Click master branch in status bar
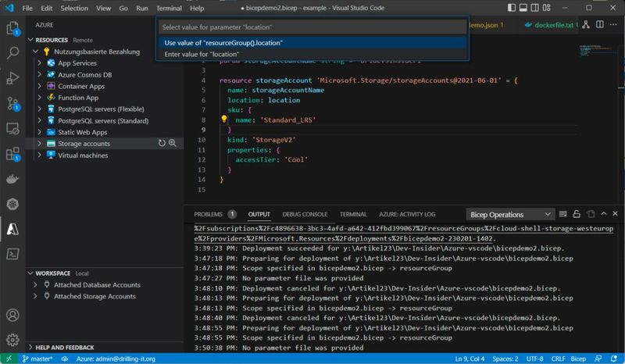 coord(37,359)
